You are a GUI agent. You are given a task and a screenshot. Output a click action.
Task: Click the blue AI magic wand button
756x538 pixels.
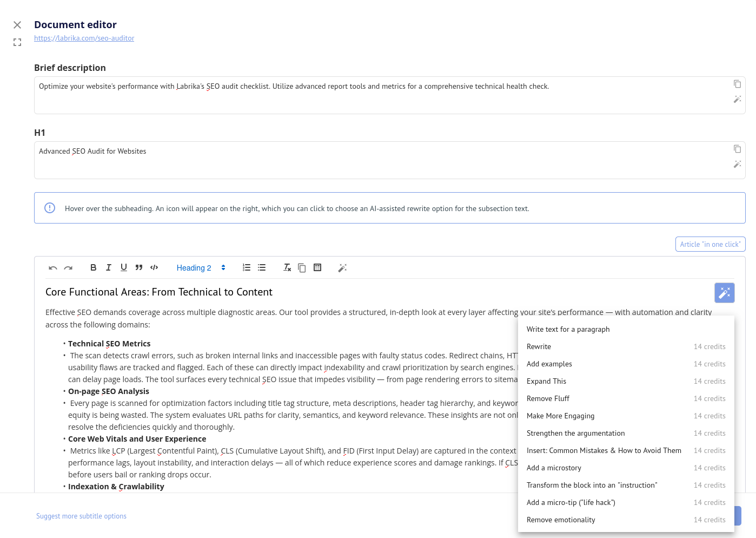pos(724,293)
